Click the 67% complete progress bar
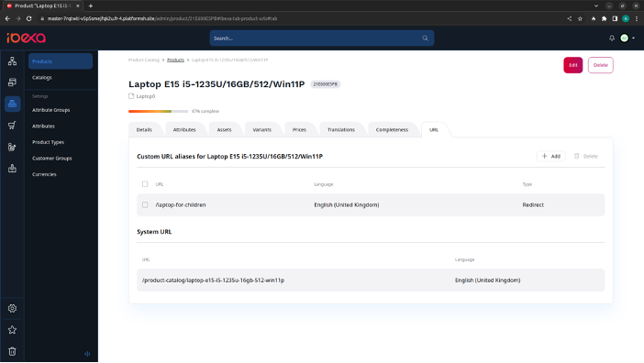The width and height of the screenshot is (644, 363). coord(158,111)
